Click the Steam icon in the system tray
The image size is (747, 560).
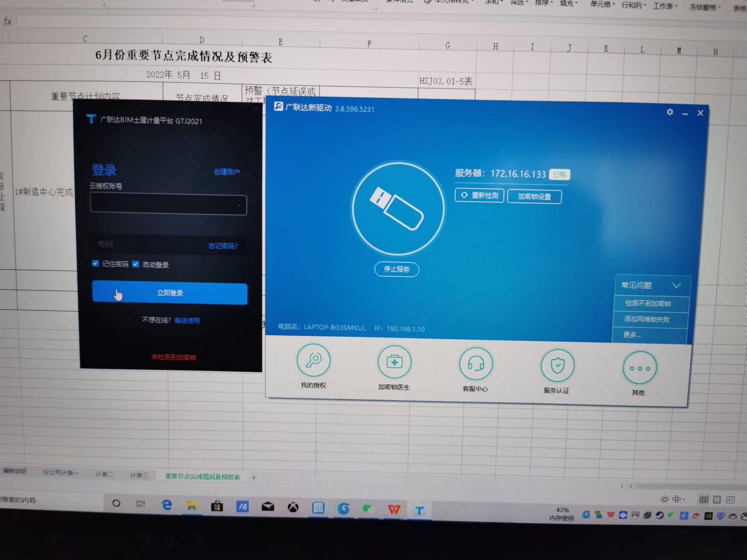tap(659, 515)
